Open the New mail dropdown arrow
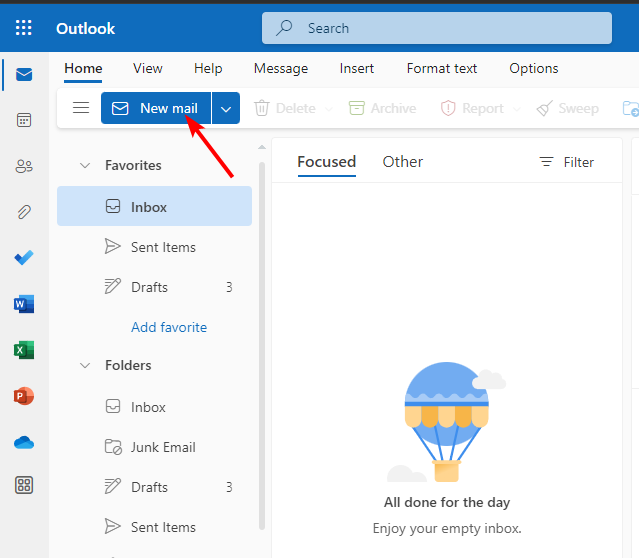 pos(226,108)
